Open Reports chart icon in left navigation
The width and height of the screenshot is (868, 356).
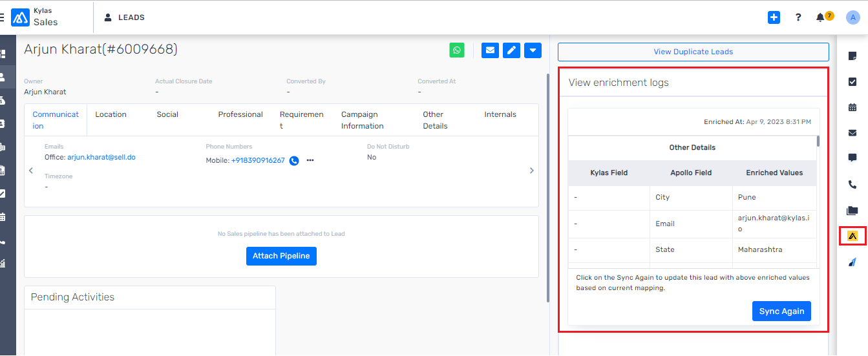click(3, 264)
